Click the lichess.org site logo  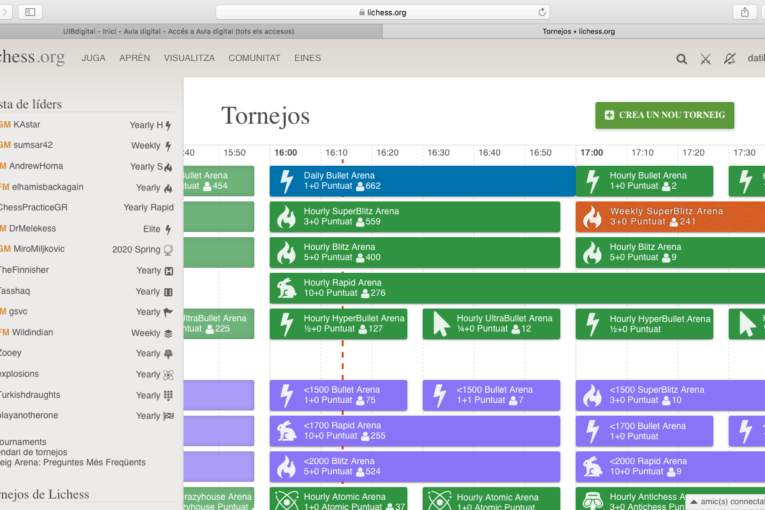pos(32,57)
